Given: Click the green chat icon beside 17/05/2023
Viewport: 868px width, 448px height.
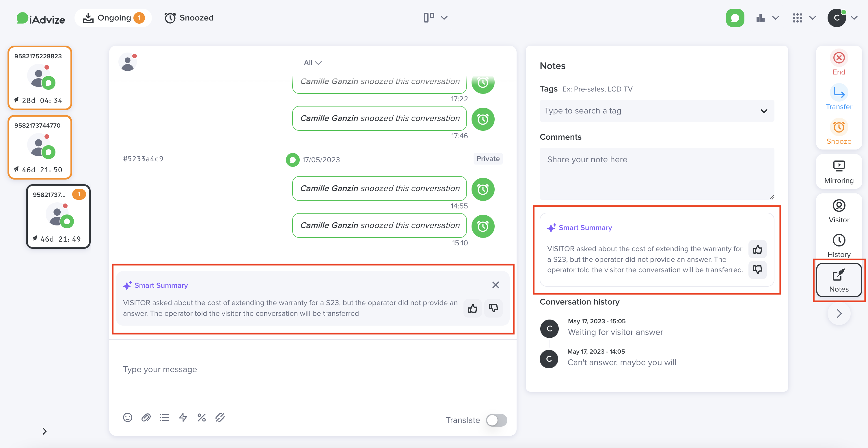Looking at the screenshot, I should pos(293,160).
